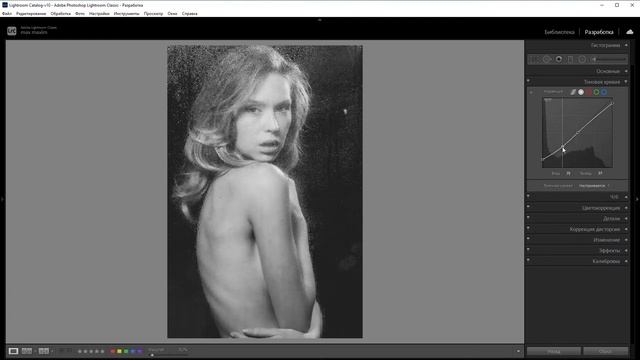Screen dimensions: 640x360
Task: Select the Crop overlay tool
Action: [x=534, y=59]
